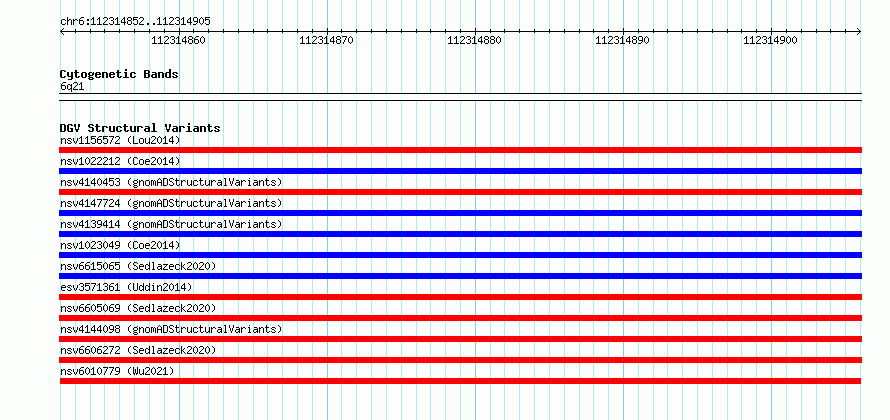Click the nsv6615065 (Sedlazeck2020) label
890x420 pixels.
pyautogui.click(x=138, y=266)
